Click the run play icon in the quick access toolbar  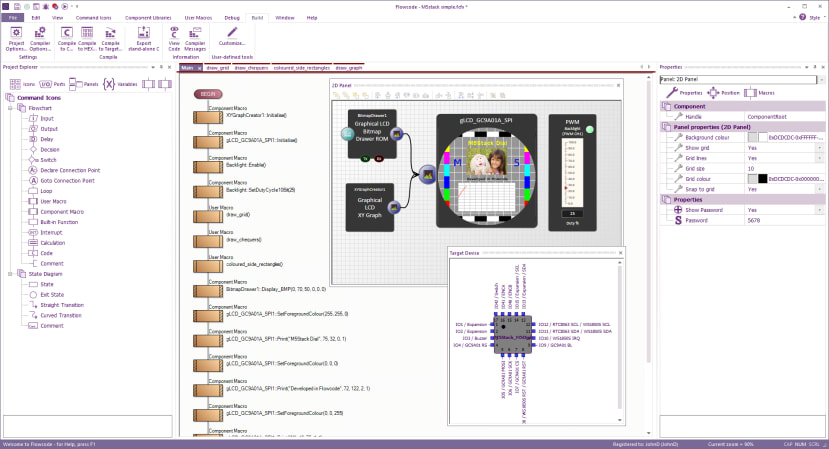point(65,6)
